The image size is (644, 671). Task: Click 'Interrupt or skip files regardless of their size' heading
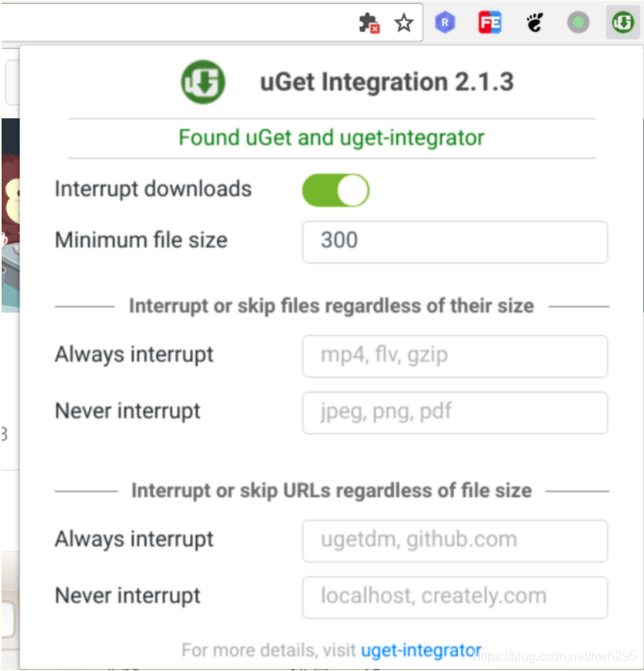click(332, 307)
